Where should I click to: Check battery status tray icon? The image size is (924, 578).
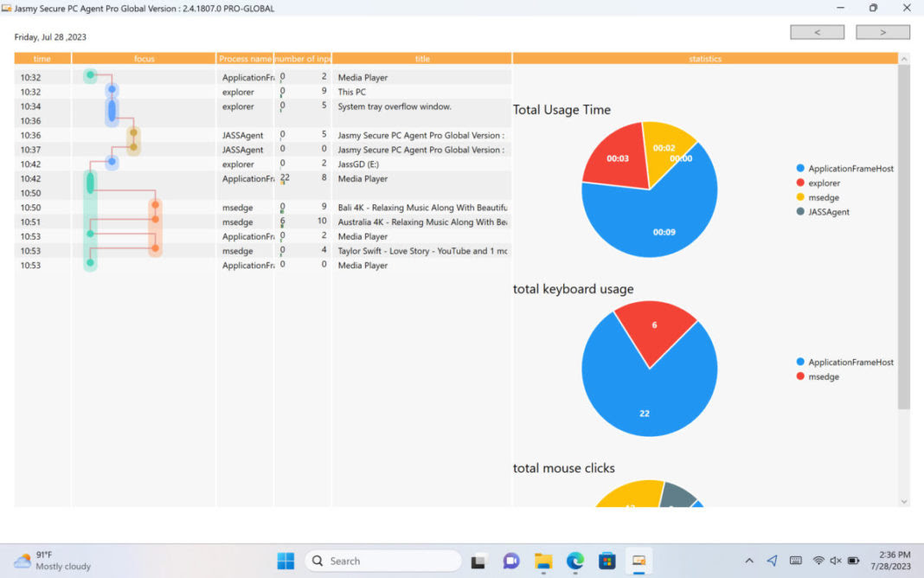[853, 561]
